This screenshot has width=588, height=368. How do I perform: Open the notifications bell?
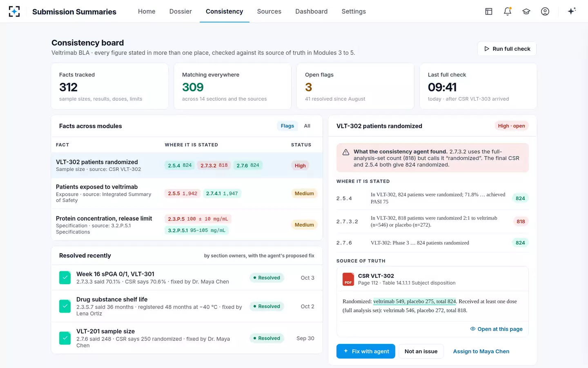508,11
